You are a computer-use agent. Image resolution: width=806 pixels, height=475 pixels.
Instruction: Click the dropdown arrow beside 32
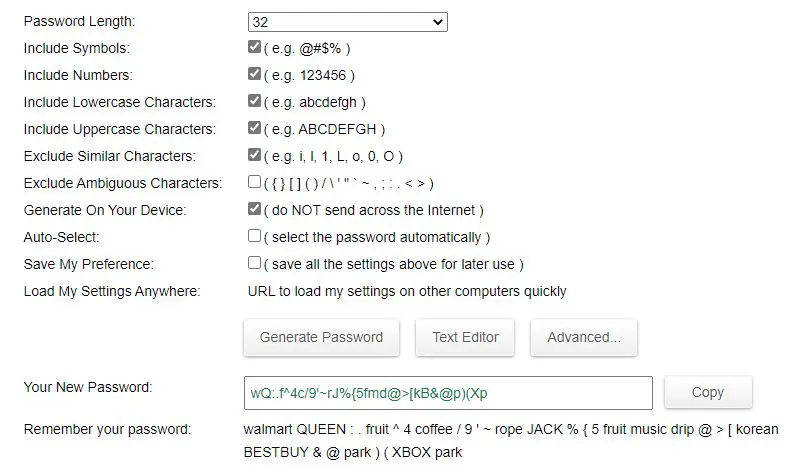438,22
